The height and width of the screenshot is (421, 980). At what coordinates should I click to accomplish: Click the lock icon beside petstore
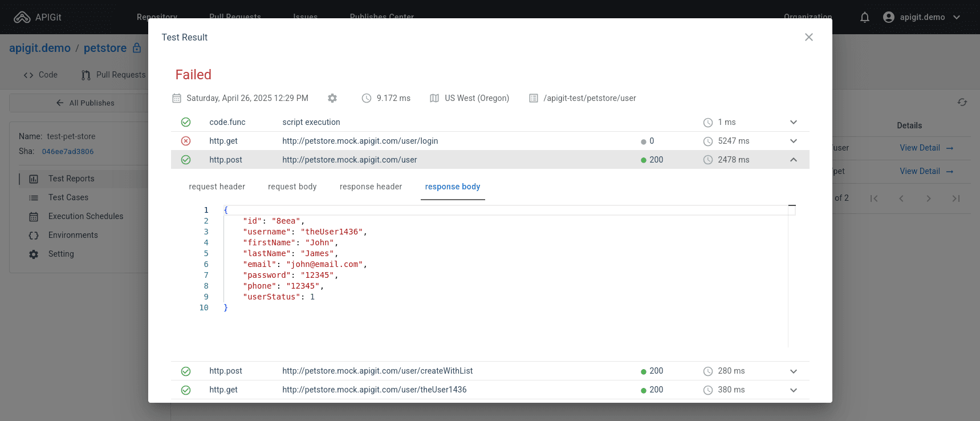tap(137, 48)
